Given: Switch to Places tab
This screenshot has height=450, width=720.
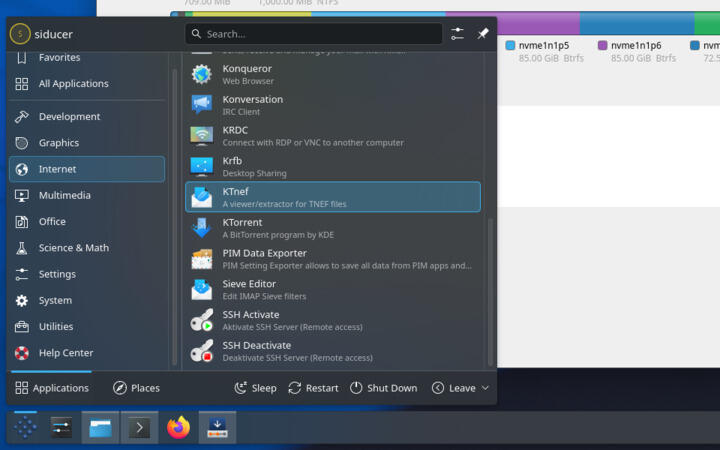Looking at the screenshot, I should [x=136, y=388].
